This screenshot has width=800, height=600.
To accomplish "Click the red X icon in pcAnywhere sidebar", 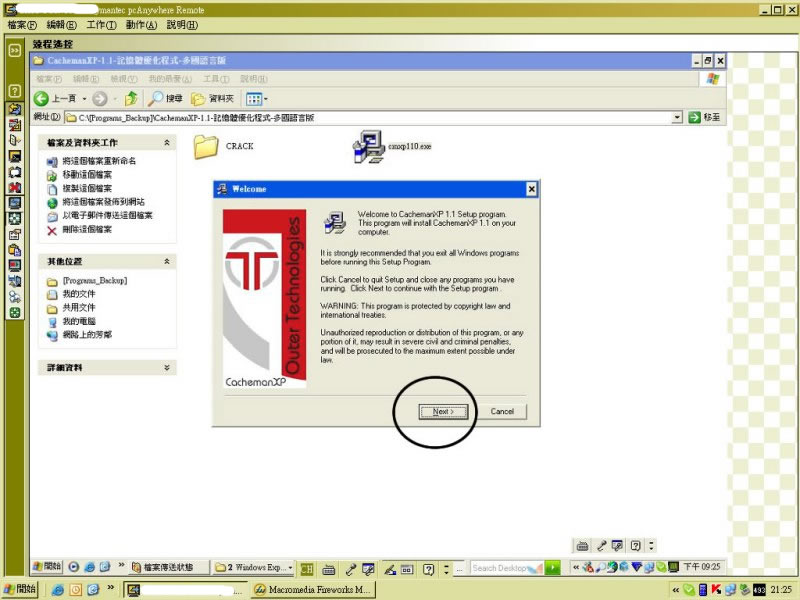I will 14,187.
